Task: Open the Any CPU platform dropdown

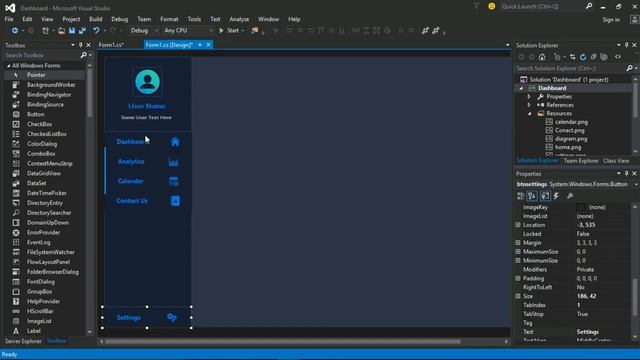Action: (188, 31)
